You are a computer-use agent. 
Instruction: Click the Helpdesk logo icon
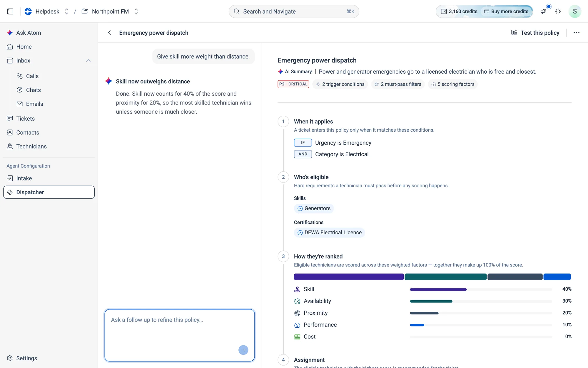point(28,11)
